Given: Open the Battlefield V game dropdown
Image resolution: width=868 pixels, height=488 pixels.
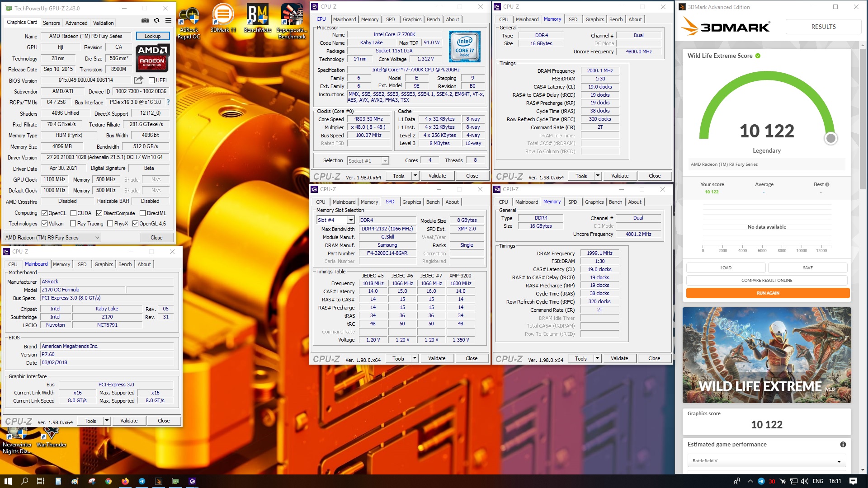Looking at the screenshot, I should pos(767,461).
